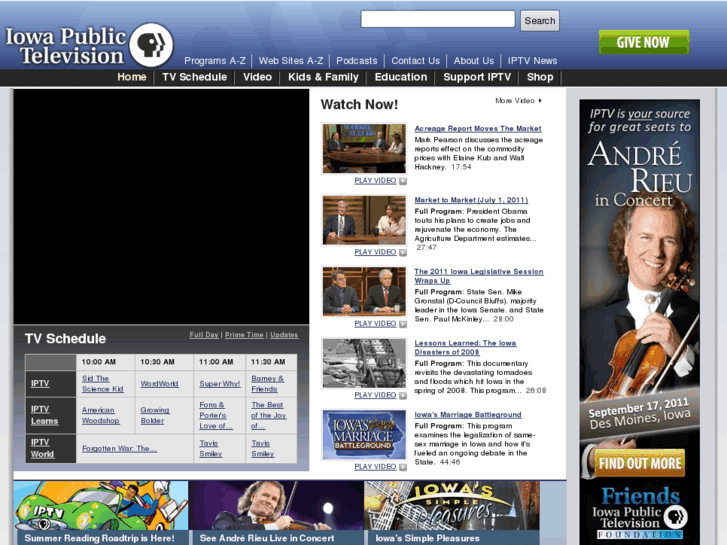
Task: Click Summer Reading Roadtrip is Here! banner
Action: point(101,513)
